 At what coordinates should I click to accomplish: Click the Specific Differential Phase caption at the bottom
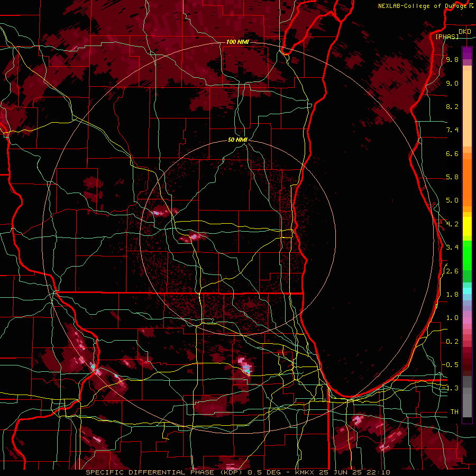point(237,472)
